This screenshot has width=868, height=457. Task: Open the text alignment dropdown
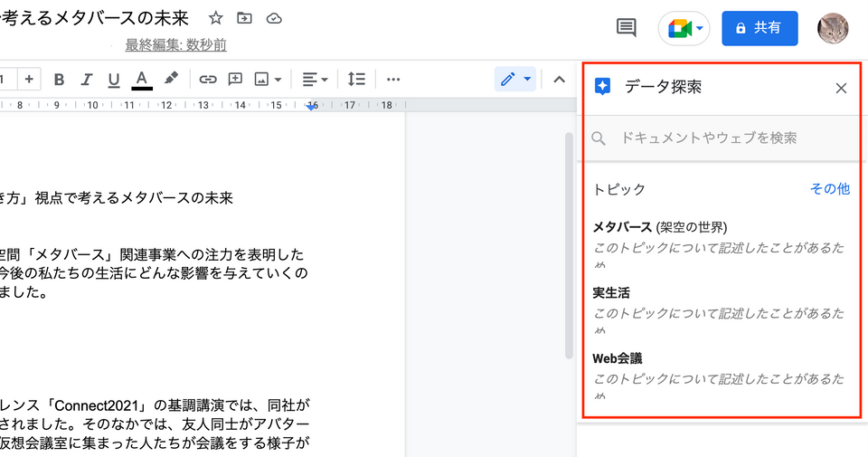click(x=315, y=80)
